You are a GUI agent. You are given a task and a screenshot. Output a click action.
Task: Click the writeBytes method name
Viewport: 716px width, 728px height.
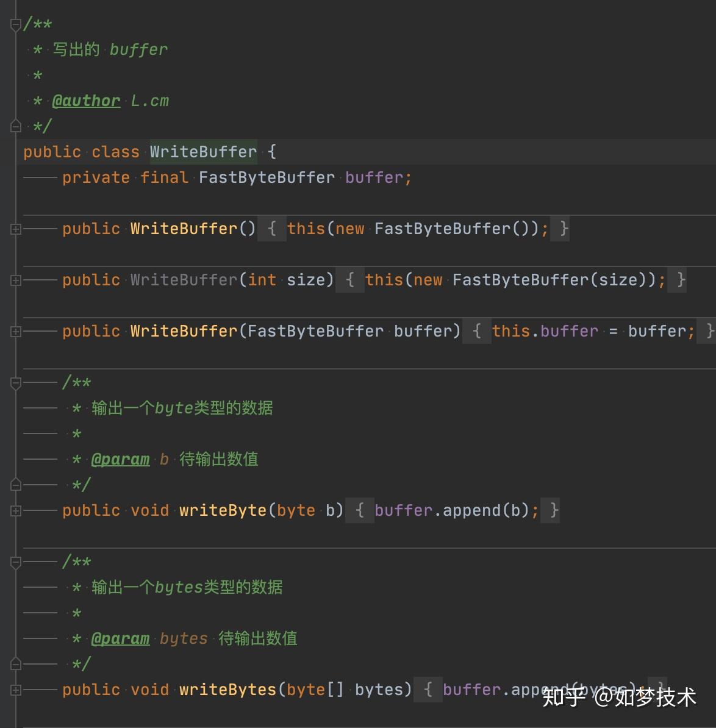click(227, 689)
